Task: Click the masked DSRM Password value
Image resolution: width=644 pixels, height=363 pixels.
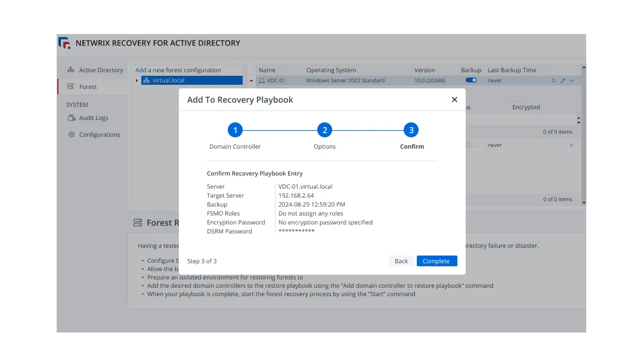Action: [296, 231]
